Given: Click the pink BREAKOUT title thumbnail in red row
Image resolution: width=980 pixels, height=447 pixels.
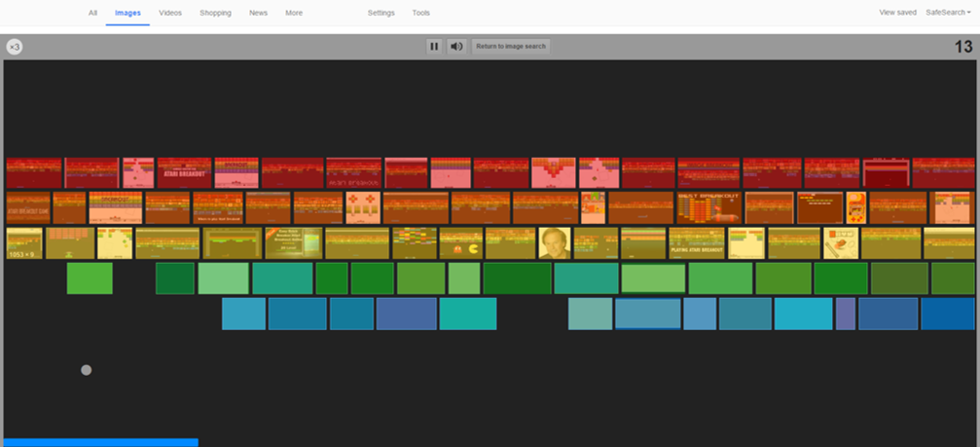Looking at the screenshot, I should tap(236, 172).
